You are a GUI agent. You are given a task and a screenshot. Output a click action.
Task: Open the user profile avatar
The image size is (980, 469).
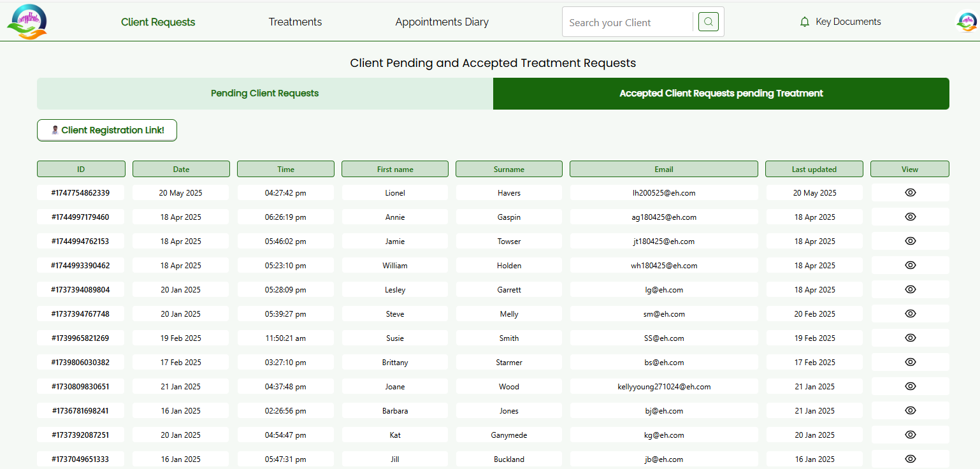967,22
